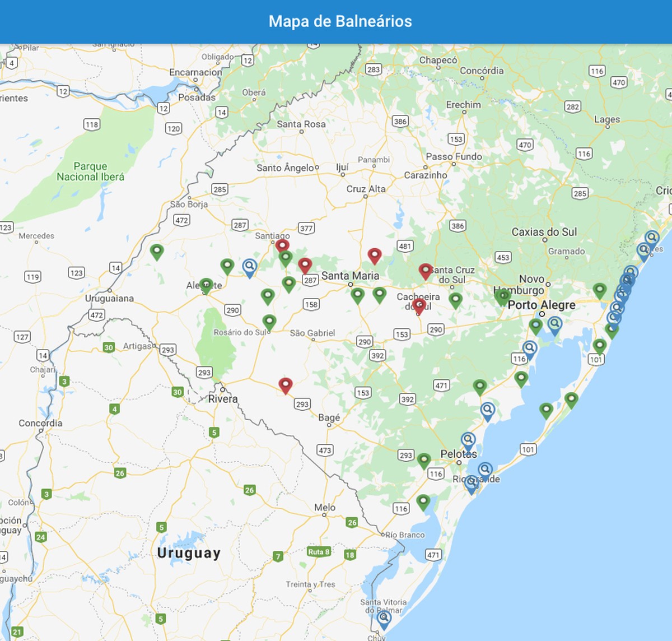Click the red marker on Santiago
Viewport: 672px width, 641px height.
coord(282,245)
